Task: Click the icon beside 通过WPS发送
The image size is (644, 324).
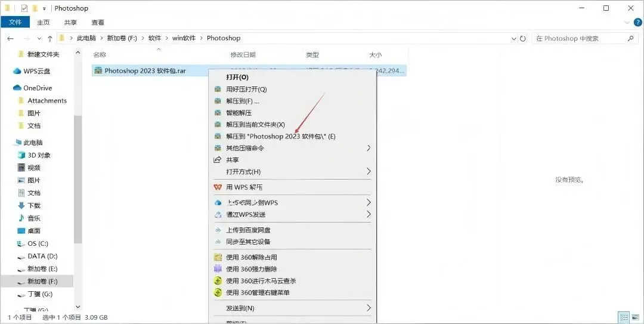Action: 218,215
